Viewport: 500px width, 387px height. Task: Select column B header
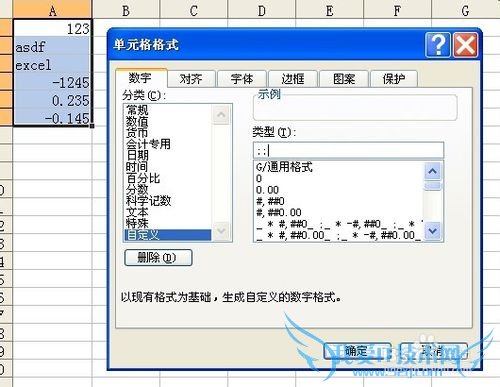point(126,10)
